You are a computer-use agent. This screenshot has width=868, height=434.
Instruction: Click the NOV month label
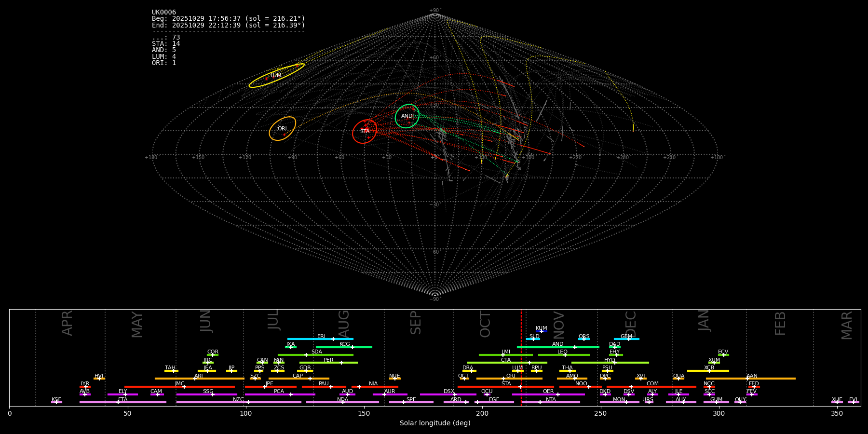[559, 324]
